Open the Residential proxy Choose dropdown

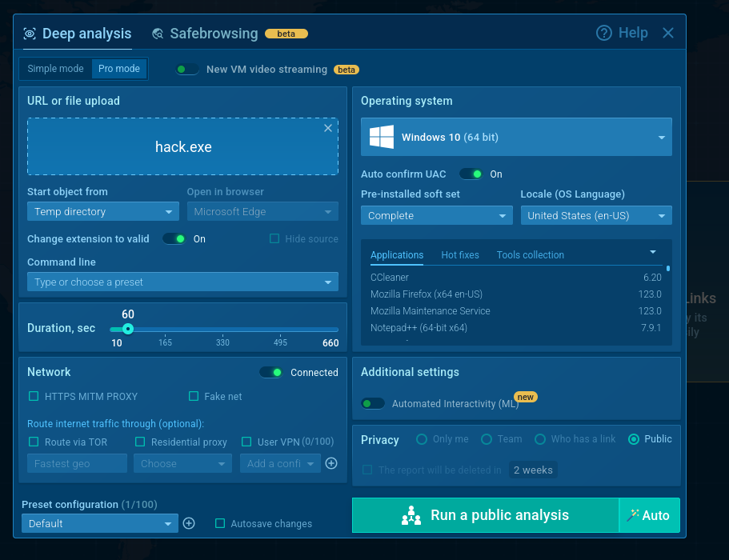coord(182,463)
